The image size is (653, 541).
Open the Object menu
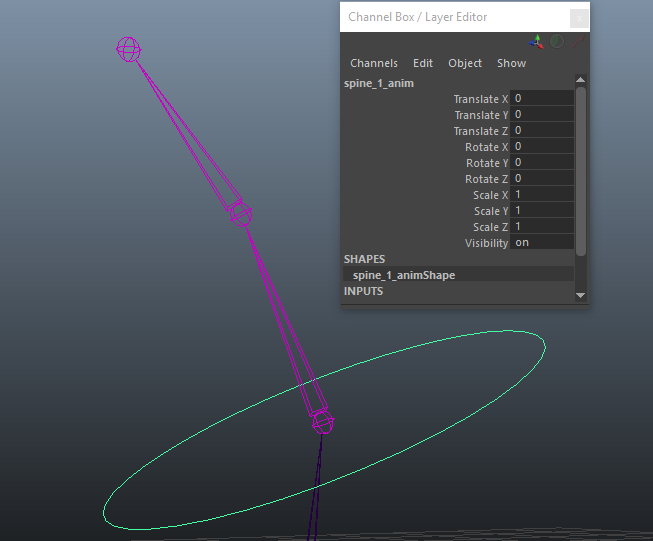(465, 63)
